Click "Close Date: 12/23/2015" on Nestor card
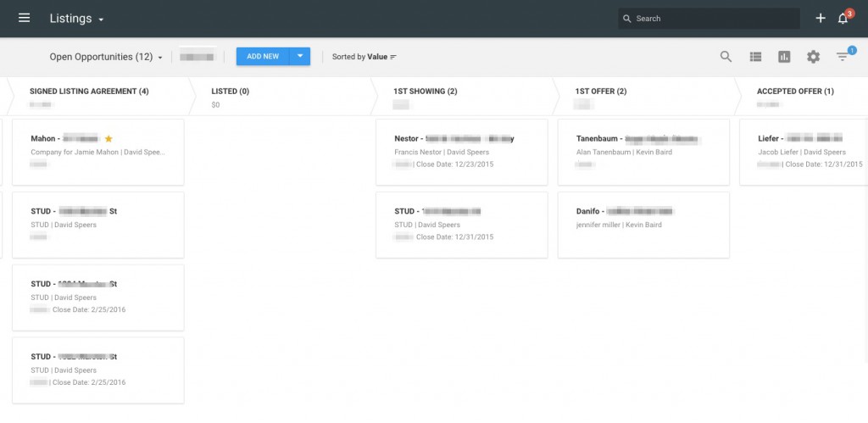This screenshot has width=868, height=423. (x=454, y=164)
